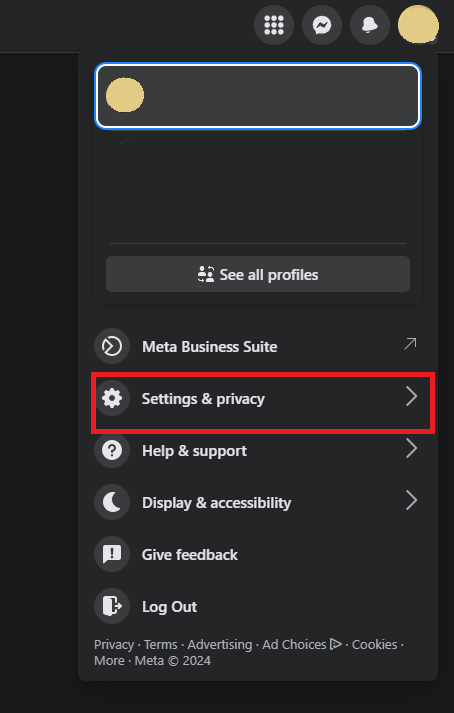The height and width of the screenshot is (713, 454).
Task: Click the Log Out door icon
Action: click(x=112, y=606)
